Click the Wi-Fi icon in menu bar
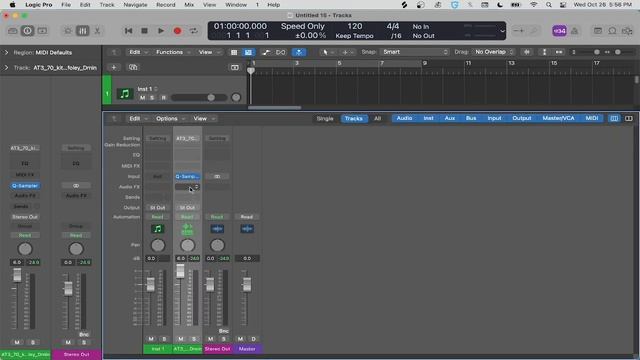Image resolution: width=640 pixels, height=360 pixels. tap(533, 5)
